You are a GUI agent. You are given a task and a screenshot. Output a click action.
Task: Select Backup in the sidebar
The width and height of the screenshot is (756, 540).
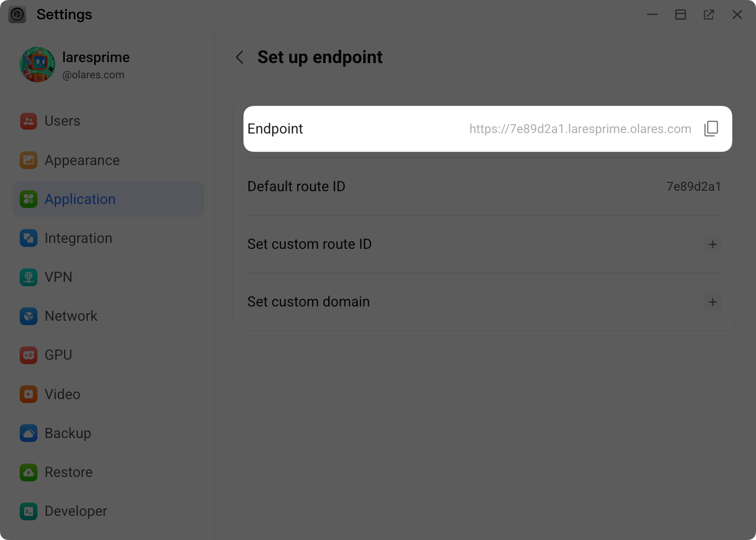coord(68,434)
